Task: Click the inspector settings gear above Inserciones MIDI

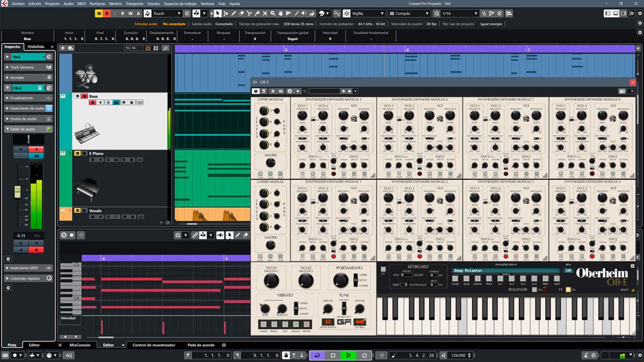Action: [8, 258]
